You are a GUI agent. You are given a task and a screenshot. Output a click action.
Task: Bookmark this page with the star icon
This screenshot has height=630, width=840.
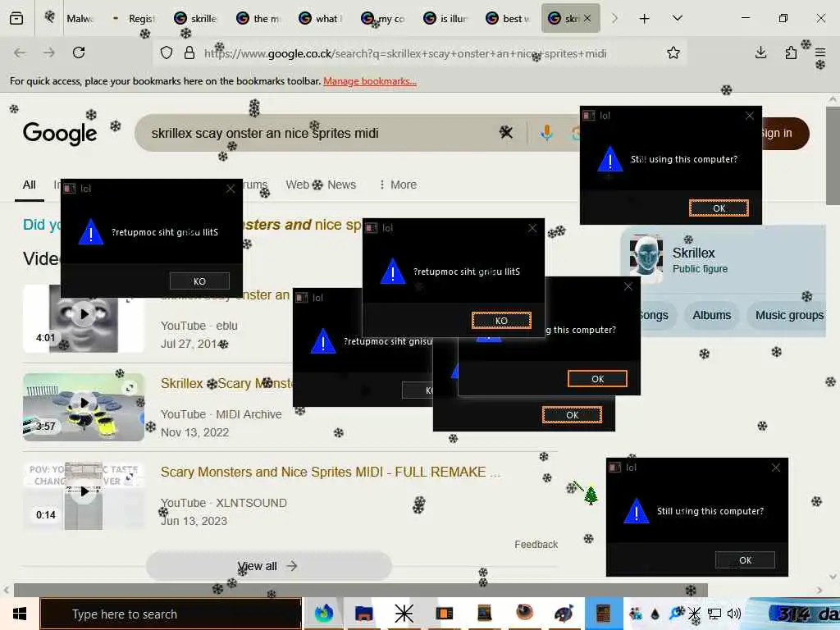tap(673, 53)
